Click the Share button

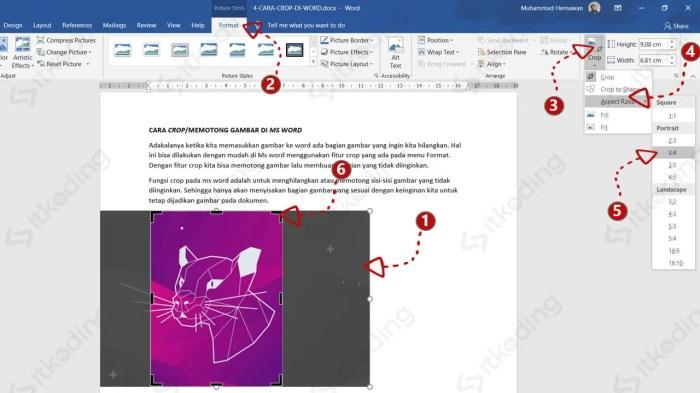click(676, 26)
